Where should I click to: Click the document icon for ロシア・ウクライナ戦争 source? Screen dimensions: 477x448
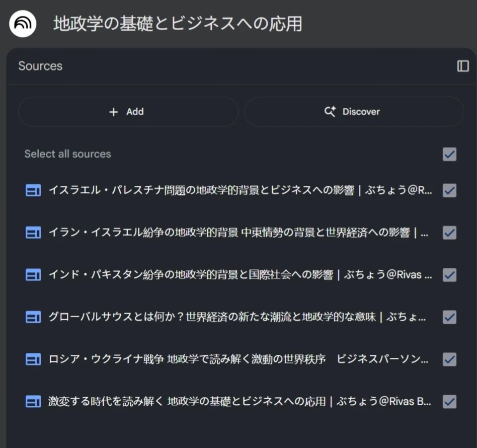pyautogui.click(x=33, y=359)
